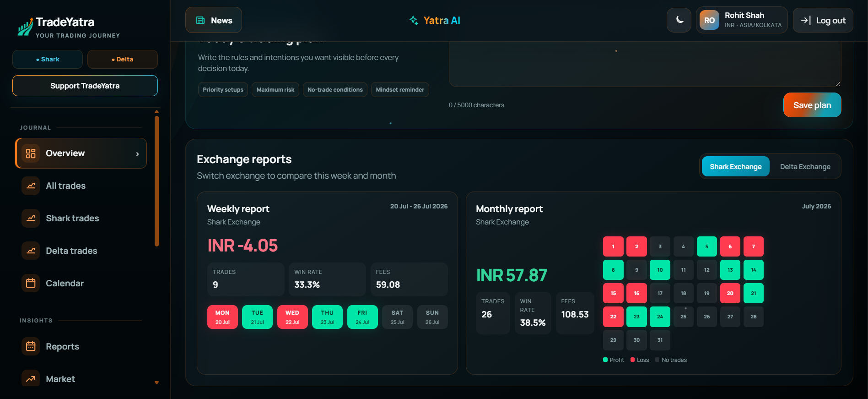This screenshot has width=868, height=399.
Task: Click calendar day 5 profit cell
Action: point(706,246)
